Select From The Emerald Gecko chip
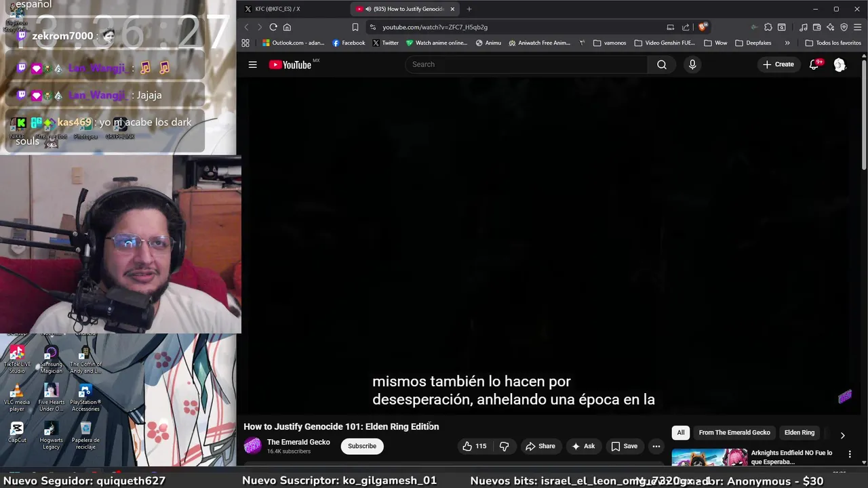 click(734, 432)
